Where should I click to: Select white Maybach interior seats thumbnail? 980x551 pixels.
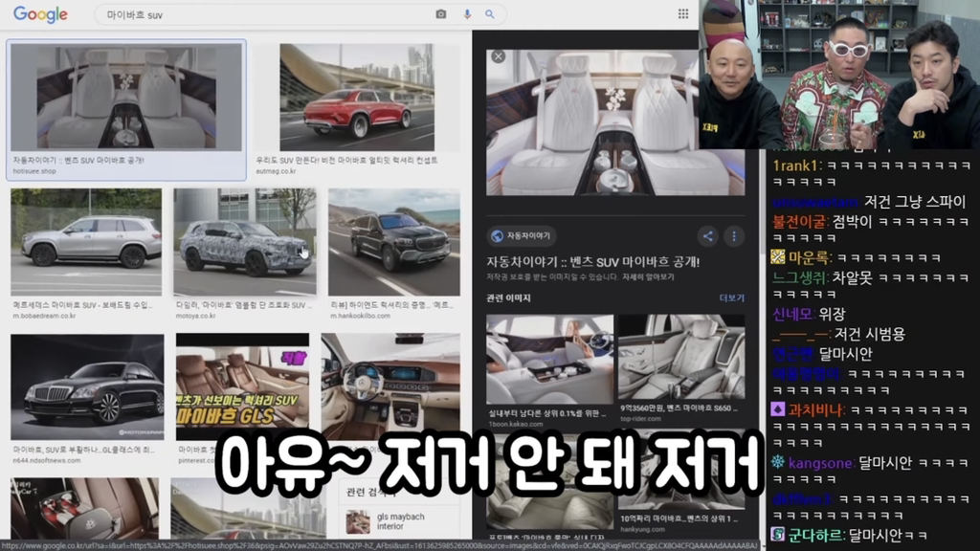click(x=125, y=97)
